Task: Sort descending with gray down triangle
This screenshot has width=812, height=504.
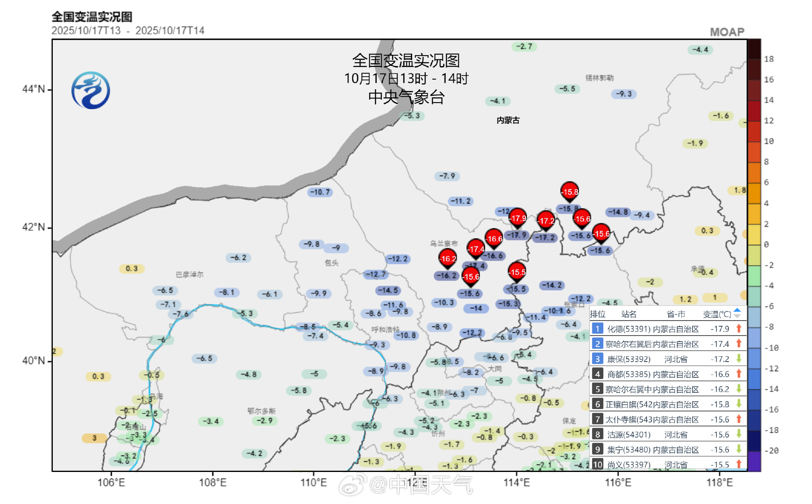Action: coord(738,317)
